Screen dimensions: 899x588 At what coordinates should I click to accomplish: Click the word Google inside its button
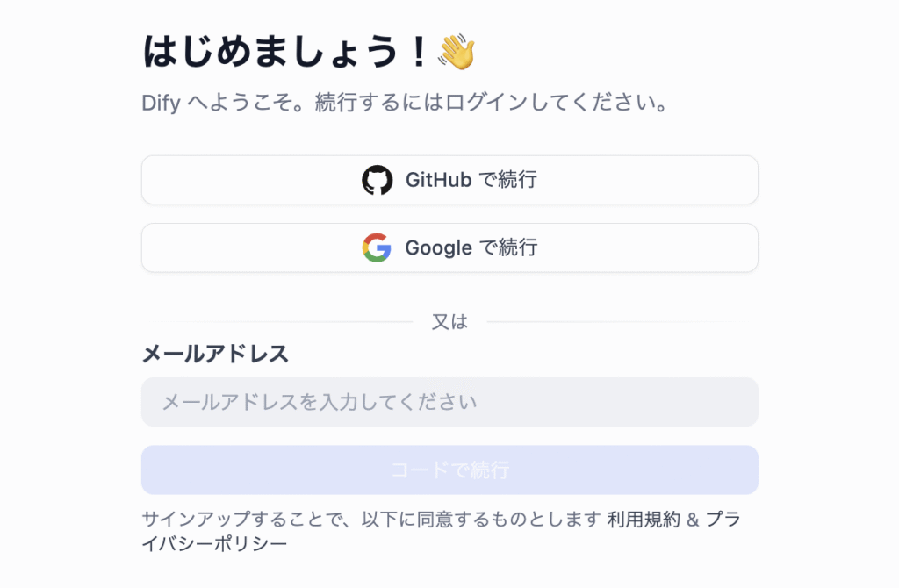(439, 248)
